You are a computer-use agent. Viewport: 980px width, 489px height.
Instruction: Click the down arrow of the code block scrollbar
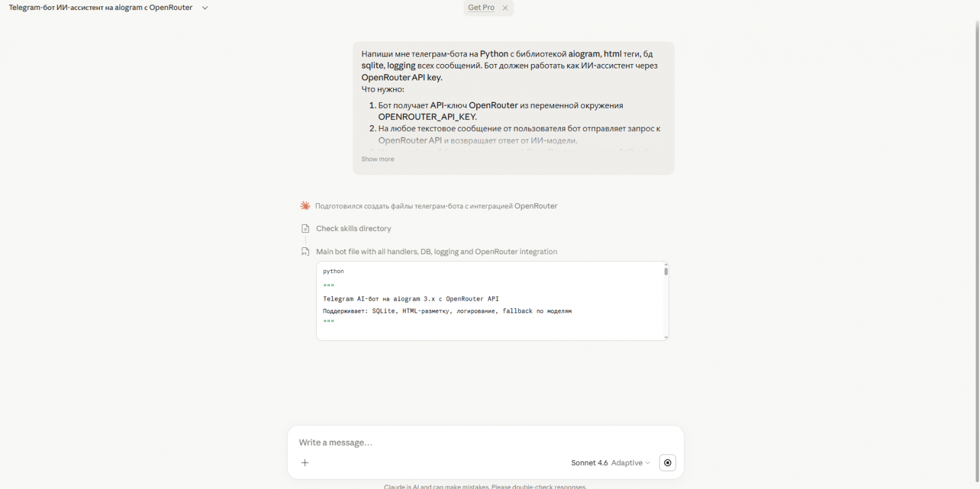(666, 337)
